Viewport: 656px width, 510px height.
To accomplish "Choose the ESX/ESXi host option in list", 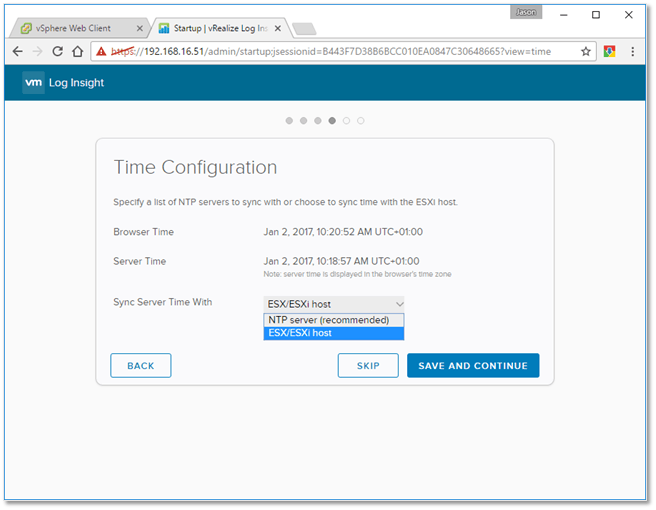I will (x=334, y=333).
